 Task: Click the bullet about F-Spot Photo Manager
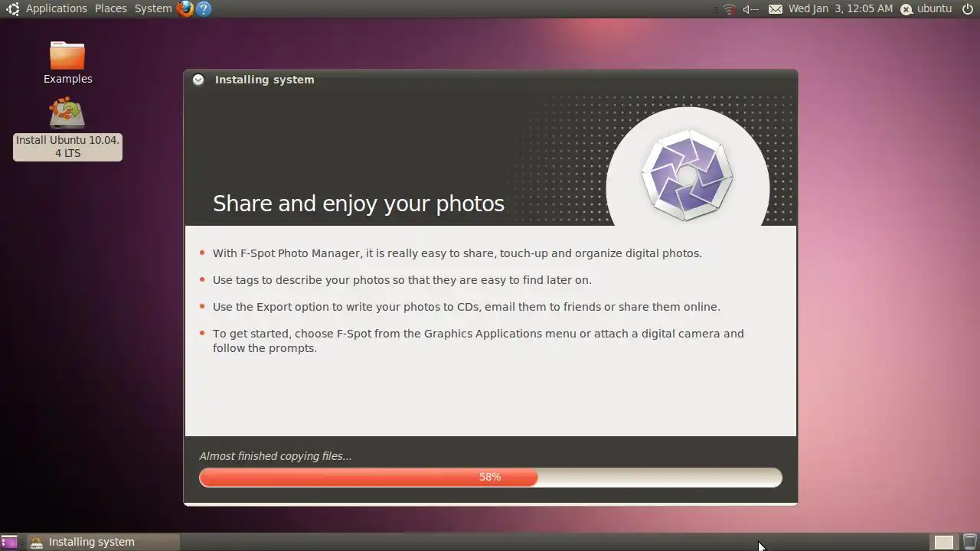click(457, 253)
